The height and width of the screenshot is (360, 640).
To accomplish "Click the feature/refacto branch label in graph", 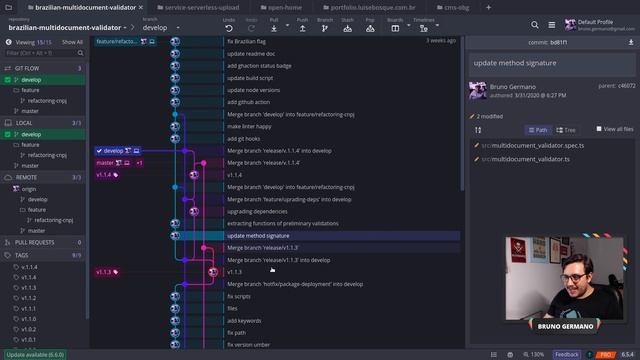I will click(x=125, y=41).
